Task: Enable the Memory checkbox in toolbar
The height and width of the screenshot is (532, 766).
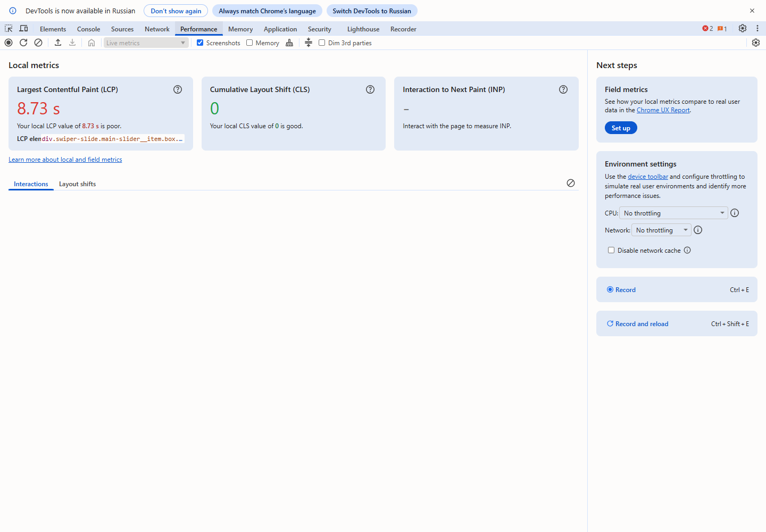Action: 249,43
